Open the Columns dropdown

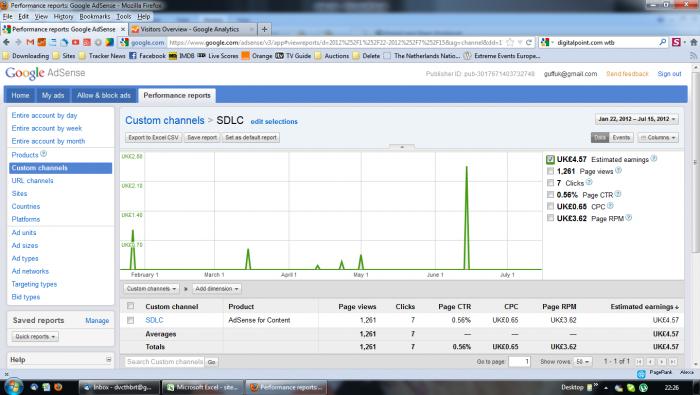[658, 137]
